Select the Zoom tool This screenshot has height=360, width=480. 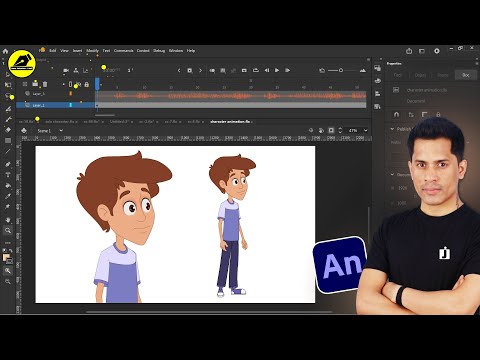click(8, 230)
